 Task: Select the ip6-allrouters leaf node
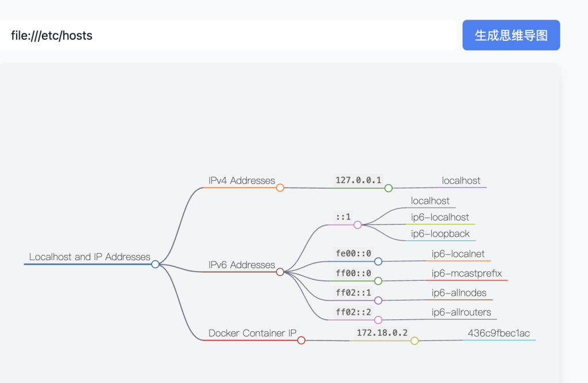tap(461, 312)
